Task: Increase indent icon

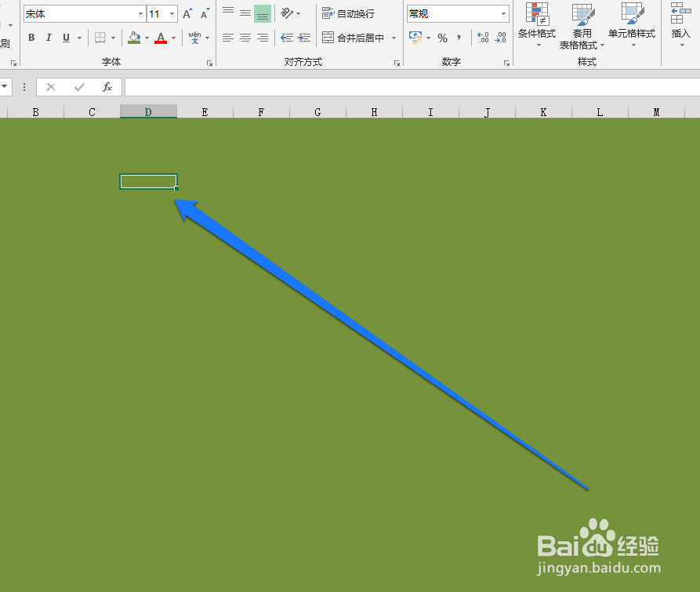Action: (304, 38)
